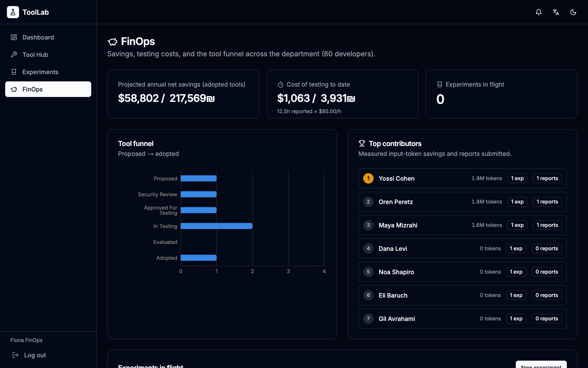Click the In Testing funnel bar
Viewport: 588px width, 368px height.
click(x=216, y=226)
